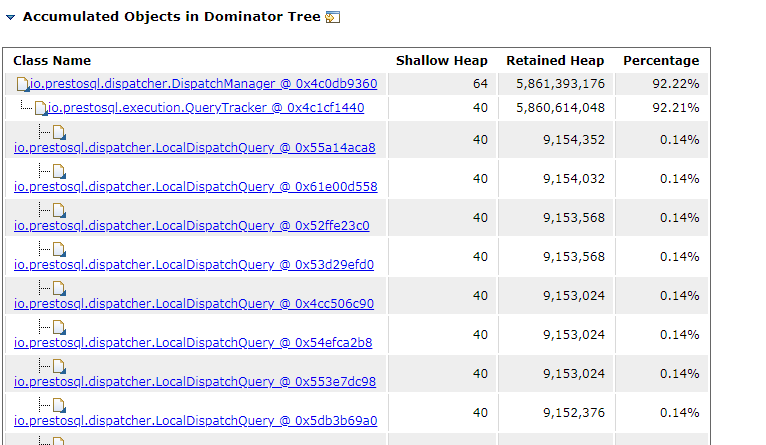Open LocalDispatchQuery @ 0x53d29efd0 link
766x445 pixels.
[x=193, y=265]
